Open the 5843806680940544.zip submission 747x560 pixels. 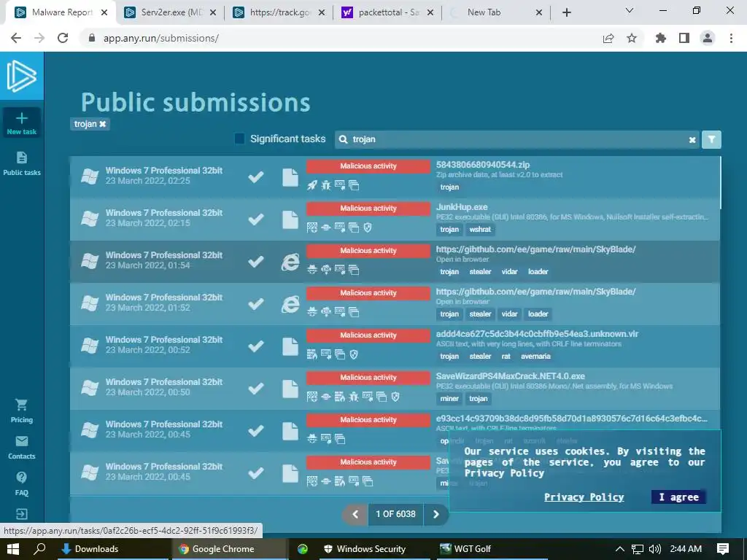pyautogui.click(x=483, y=165)
